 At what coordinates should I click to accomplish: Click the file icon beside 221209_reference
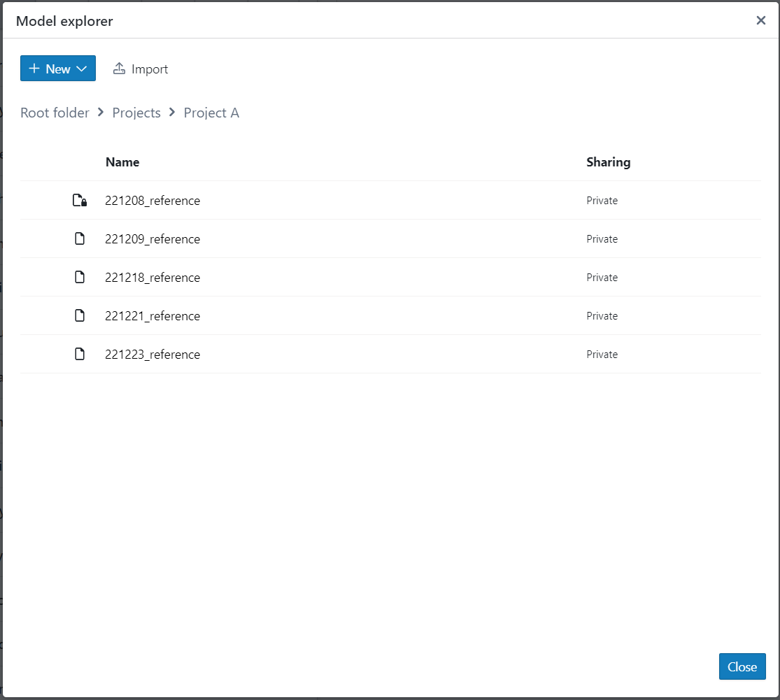pyautogui.click(x=80, y=239)
